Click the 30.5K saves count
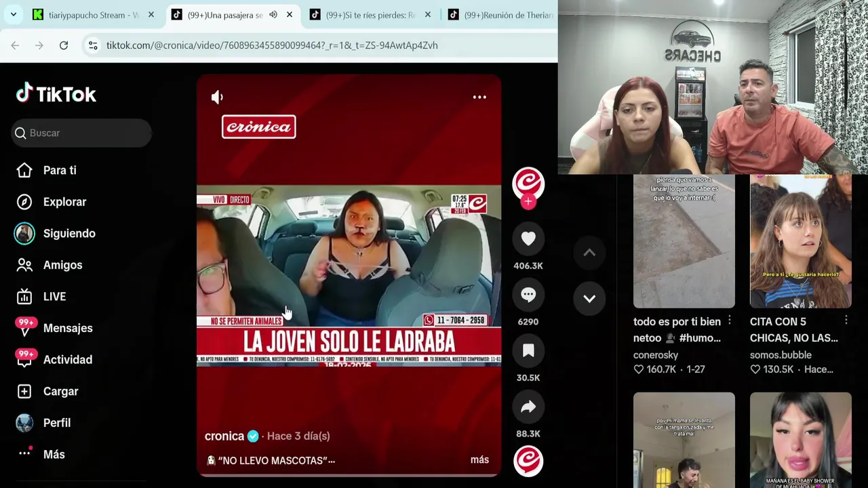 click(528, 378)
